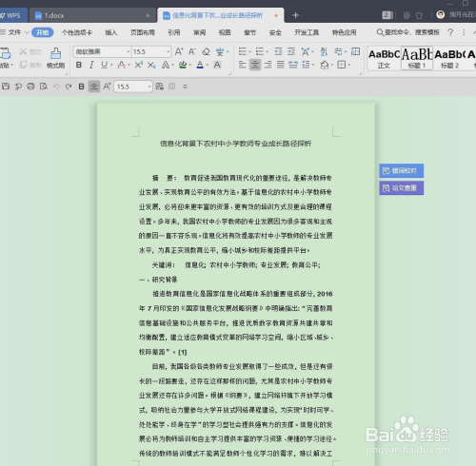Click the Save icon in quick access bar

6,87
